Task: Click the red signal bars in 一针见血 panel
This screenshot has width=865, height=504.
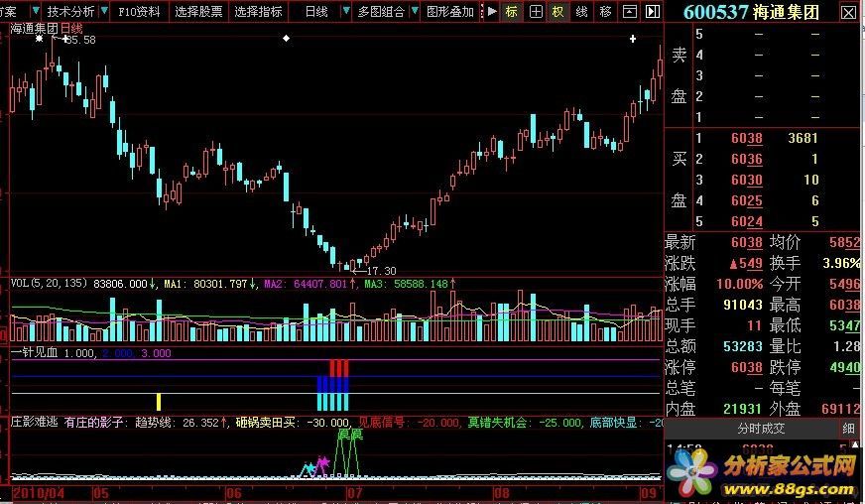Action: tap(338, 368)
